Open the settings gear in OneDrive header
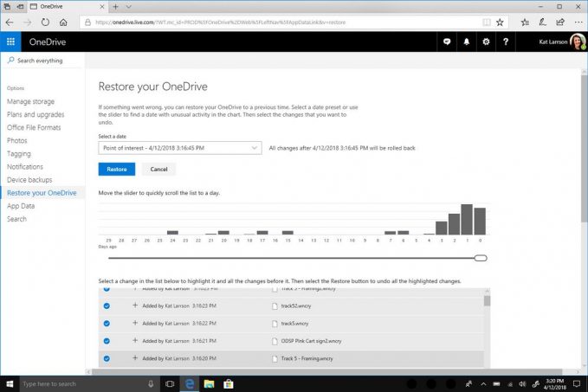The height and width of the screenshot is (392, 588). (486, 42)
